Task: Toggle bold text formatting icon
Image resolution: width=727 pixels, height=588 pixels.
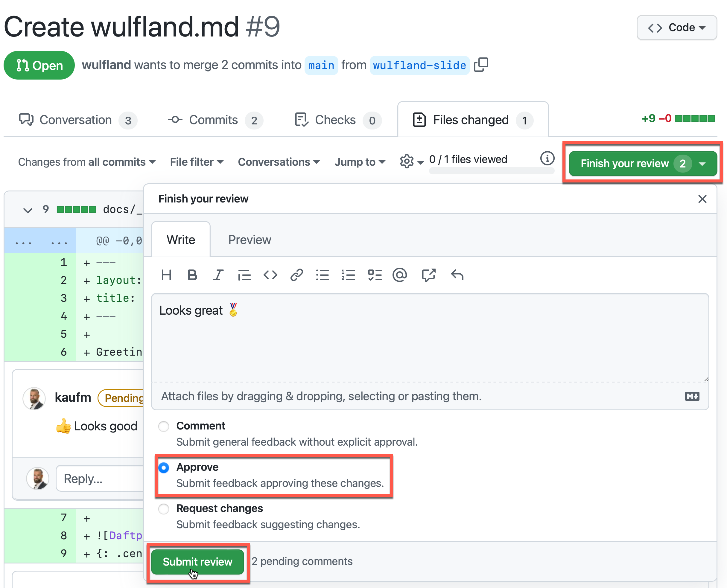Action: click(x=192, y=275)
